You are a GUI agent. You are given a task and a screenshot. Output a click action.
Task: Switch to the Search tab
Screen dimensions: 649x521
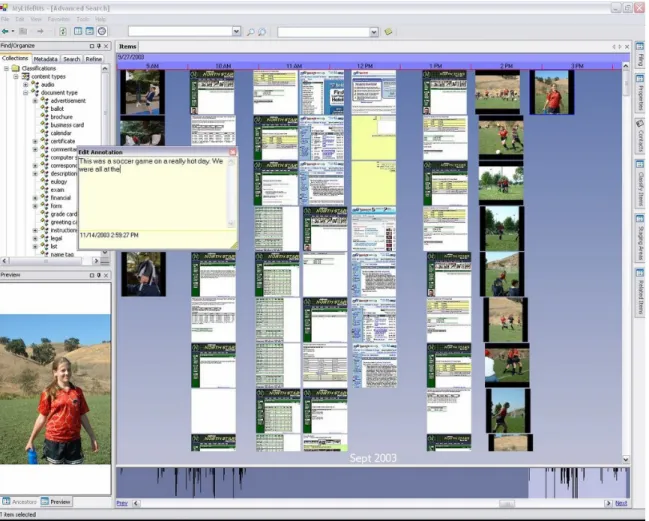(72, 59)
